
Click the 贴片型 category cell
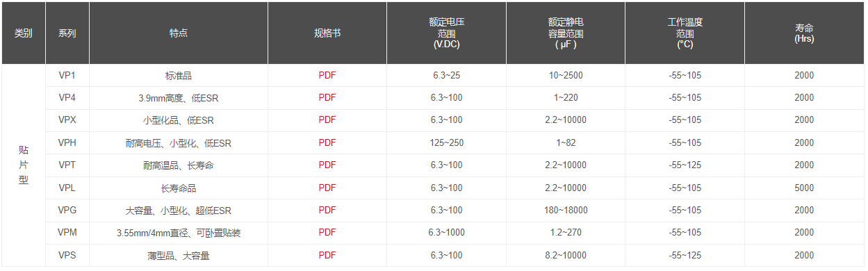24,165
